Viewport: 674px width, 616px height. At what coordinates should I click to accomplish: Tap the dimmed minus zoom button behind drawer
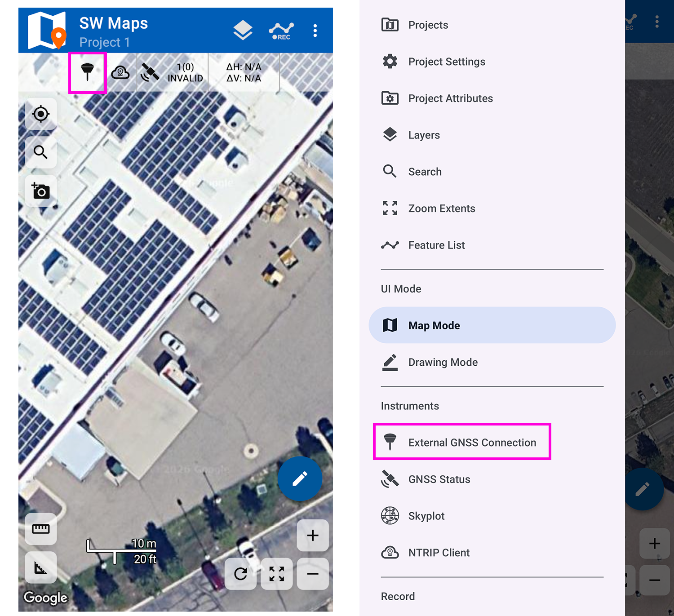655,580
